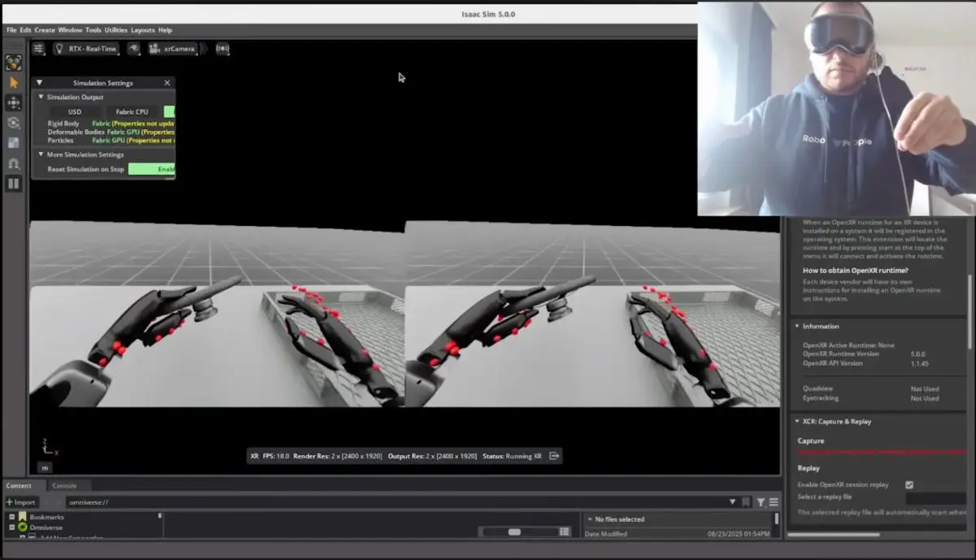This screenshot has width=976, height=560.
Task: Click the omniverse:// path field
Action: pos(397,502)
